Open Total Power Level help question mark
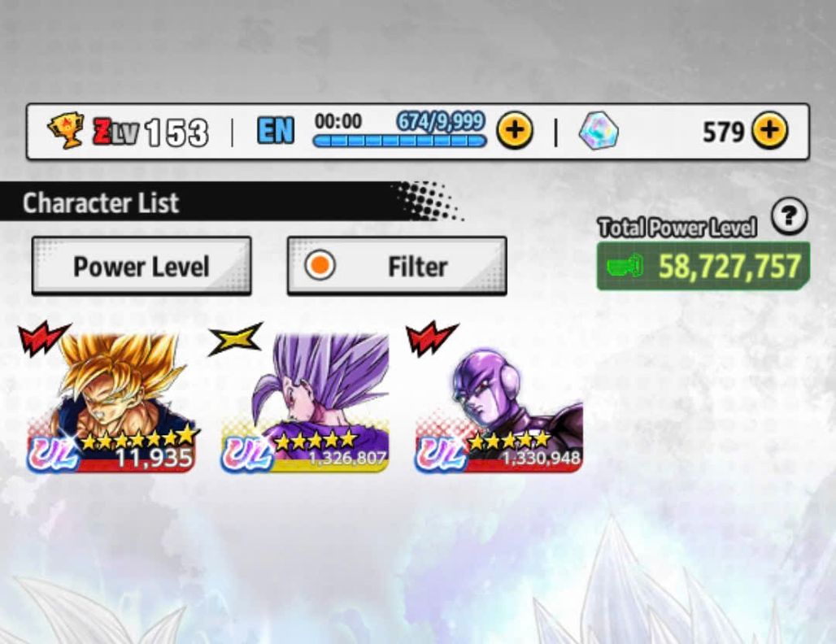Screen dimensions: 836x644 [790, 216]
